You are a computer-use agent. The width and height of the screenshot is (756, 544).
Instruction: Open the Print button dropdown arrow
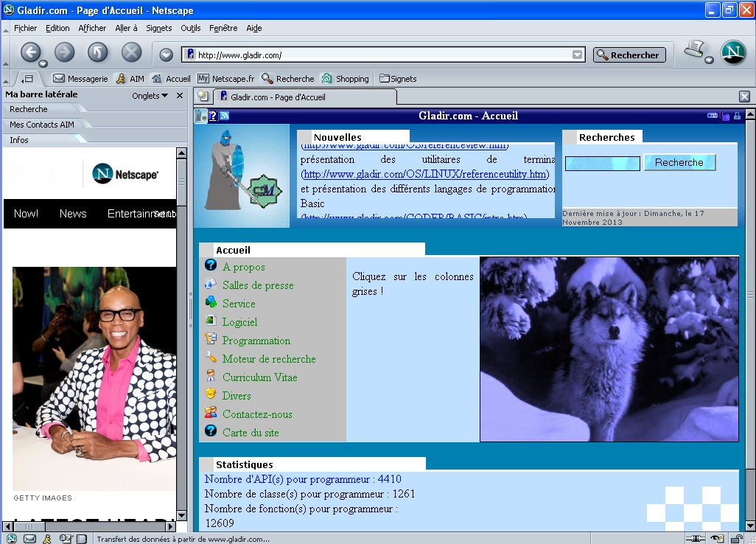[x=709, y=60]
